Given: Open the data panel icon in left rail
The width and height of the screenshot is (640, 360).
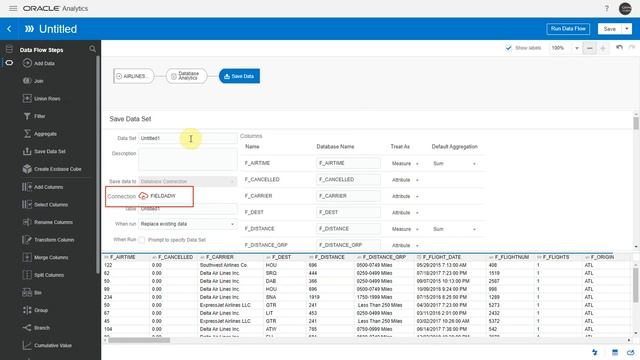Looking at the screenshot, I should tap(9, 49).
